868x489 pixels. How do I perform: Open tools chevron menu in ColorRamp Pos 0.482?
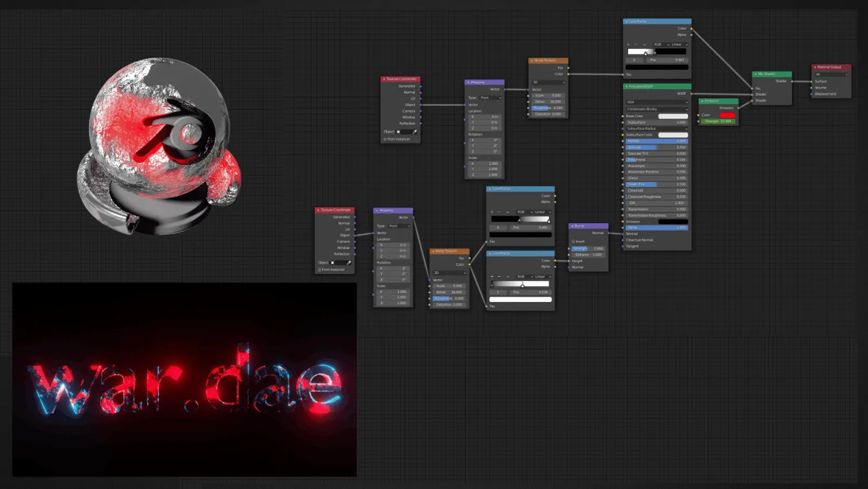[507, 212]
